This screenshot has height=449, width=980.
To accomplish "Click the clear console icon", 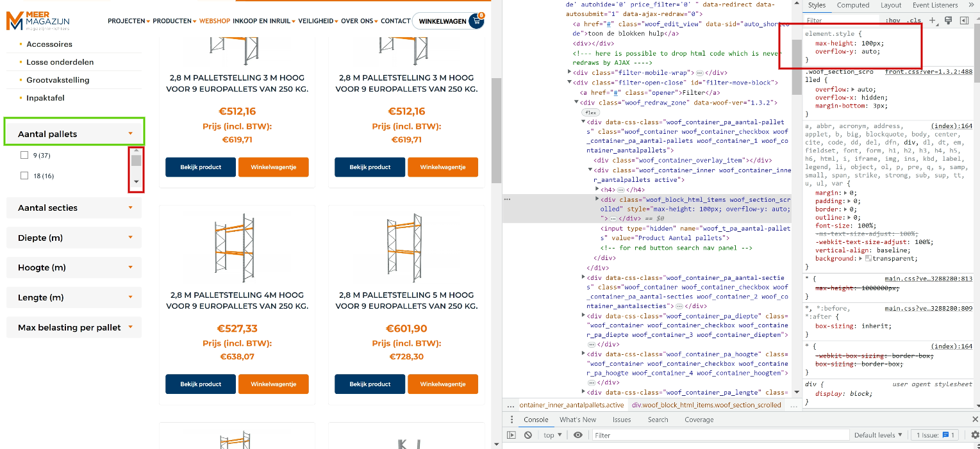I will (x=527, y=435).
